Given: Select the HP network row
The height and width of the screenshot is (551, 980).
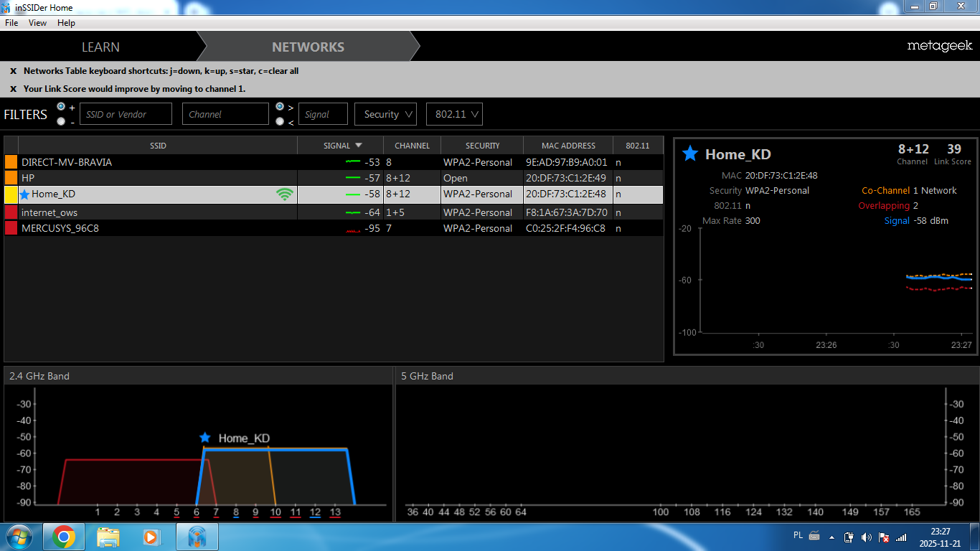Looking at the screenshot, I should click(x=334, y=177).
